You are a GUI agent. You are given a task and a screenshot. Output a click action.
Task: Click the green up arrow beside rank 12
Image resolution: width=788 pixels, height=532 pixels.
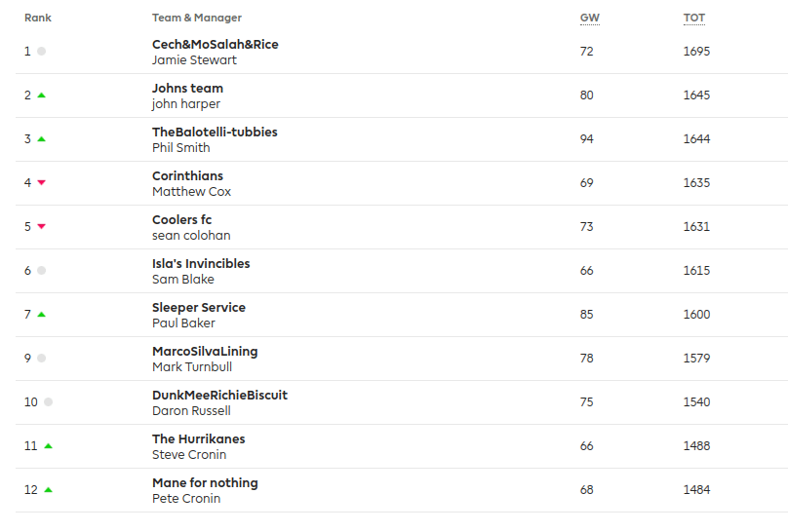point(48,490)
